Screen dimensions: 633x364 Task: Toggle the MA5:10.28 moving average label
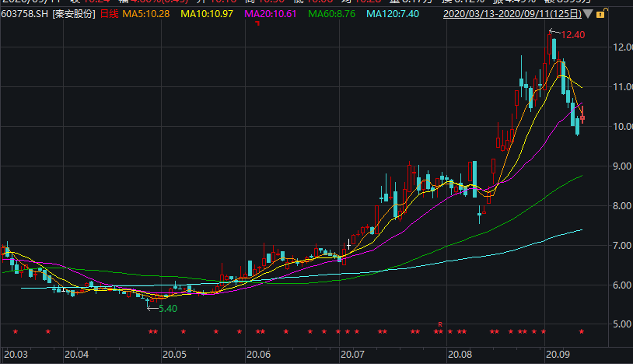146,14
